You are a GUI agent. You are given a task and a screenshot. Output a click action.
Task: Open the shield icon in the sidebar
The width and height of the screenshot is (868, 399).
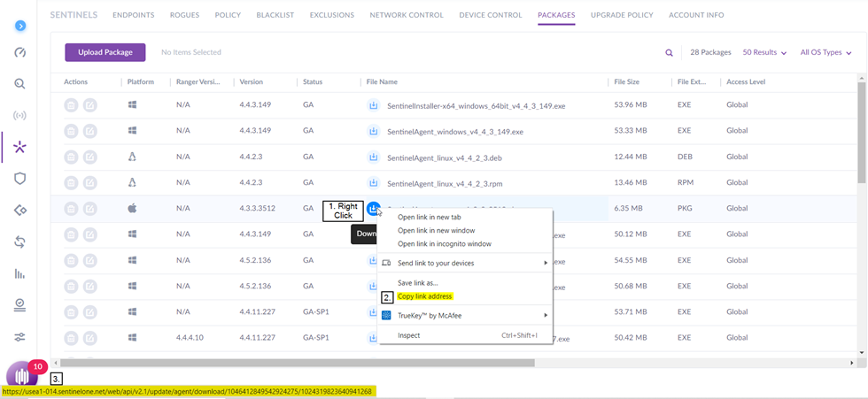[19, 179]
